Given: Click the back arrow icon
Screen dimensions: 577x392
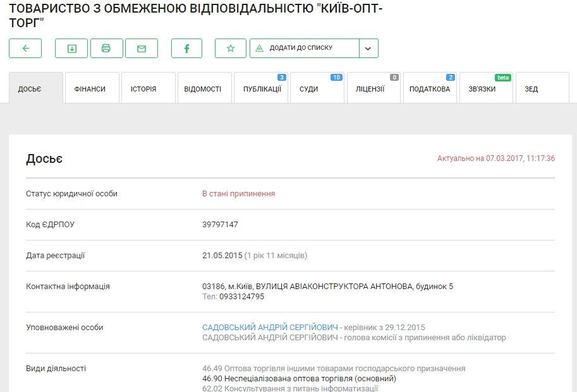Looking at the screenshot, I should tap(25, 48).
